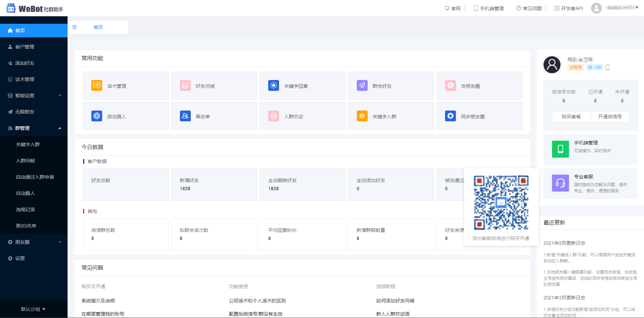Click the small phone icon next to 主账号 badge
Viewport: 644px width, 318px height.
coord(608,67)
